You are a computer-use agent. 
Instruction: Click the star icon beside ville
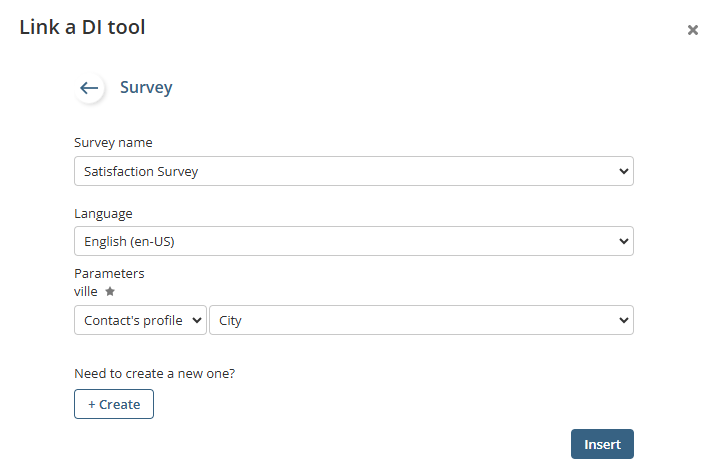coord(110,292)
